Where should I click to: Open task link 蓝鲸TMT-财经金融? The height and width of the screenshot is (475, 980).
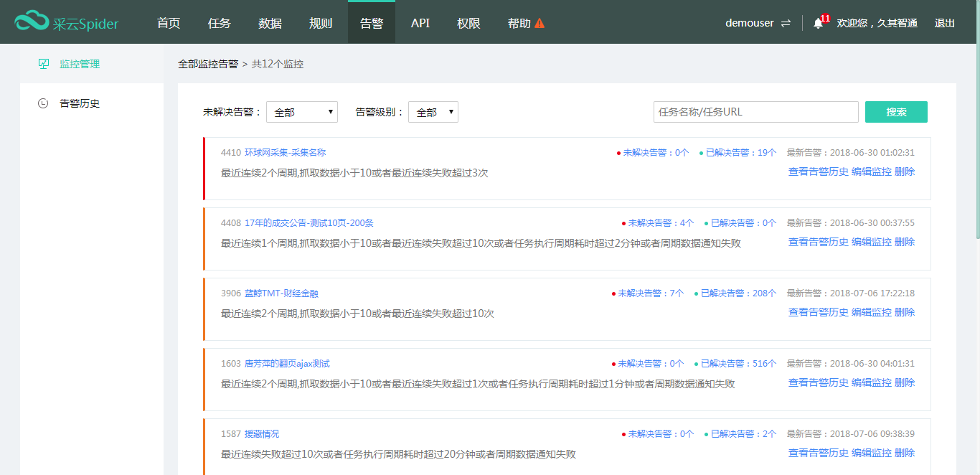(281, 293)
